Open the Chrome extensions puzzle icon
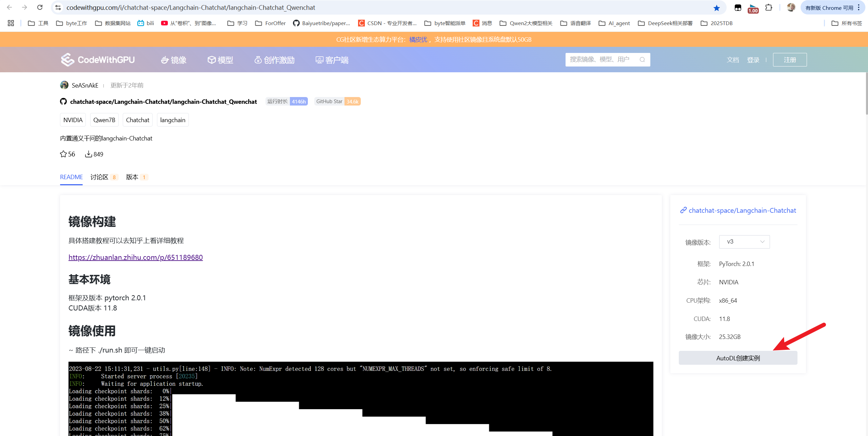The width and height of the screenshot is (868, 436). coord(769,7)
